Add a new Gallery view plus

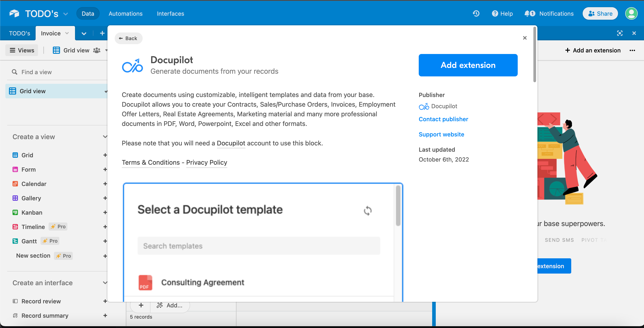[105, 198]
